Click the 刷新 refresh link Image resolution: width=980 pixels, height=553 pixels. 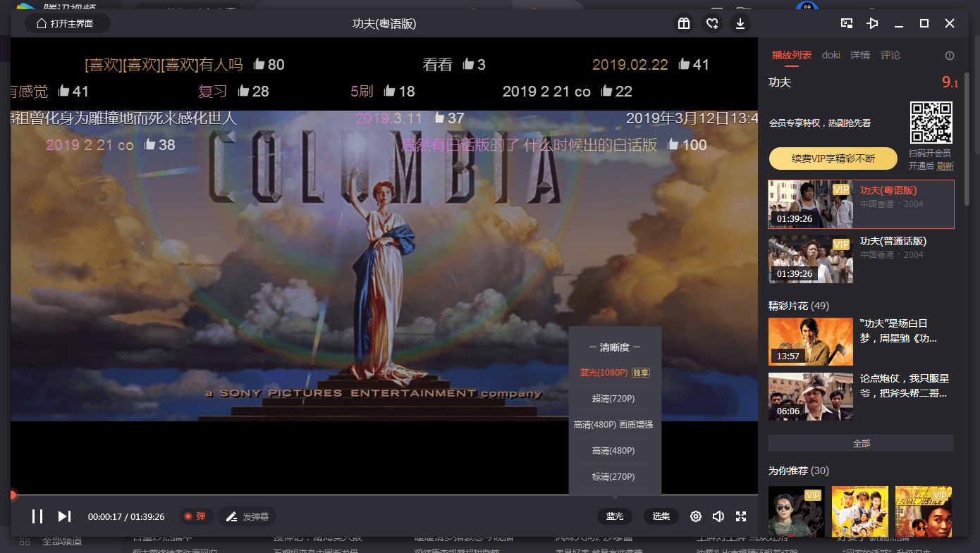coord(945,166)
